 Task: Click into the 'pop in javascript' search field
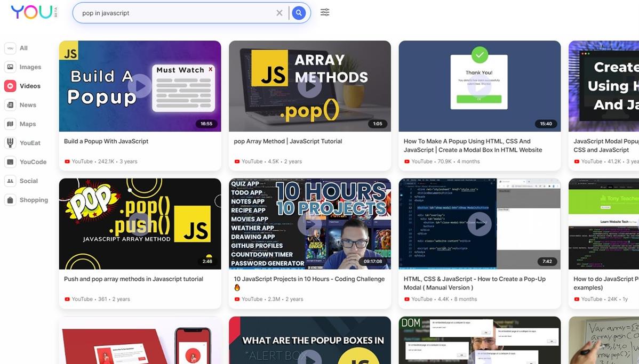(176, 13)
